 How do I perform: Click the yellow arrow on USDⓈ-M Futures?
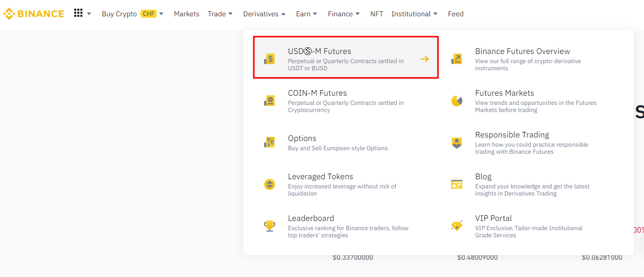tap(425, 59)
